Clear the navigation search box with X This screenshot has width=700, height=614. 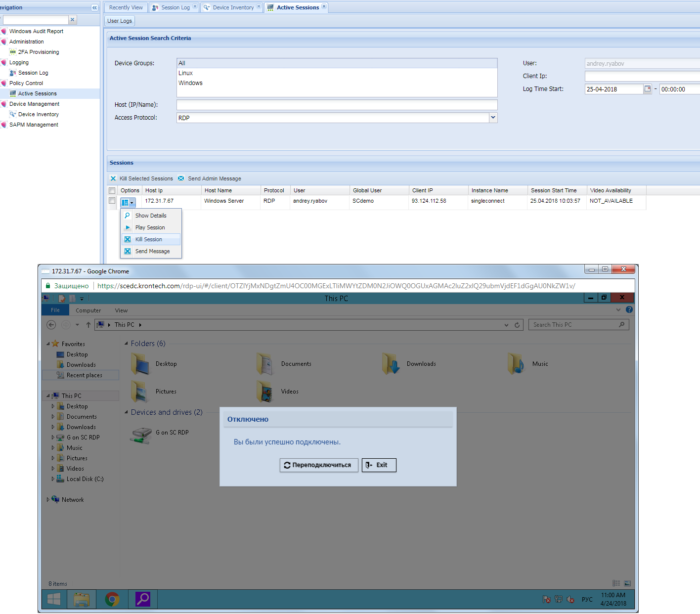[x=73, y=20]
